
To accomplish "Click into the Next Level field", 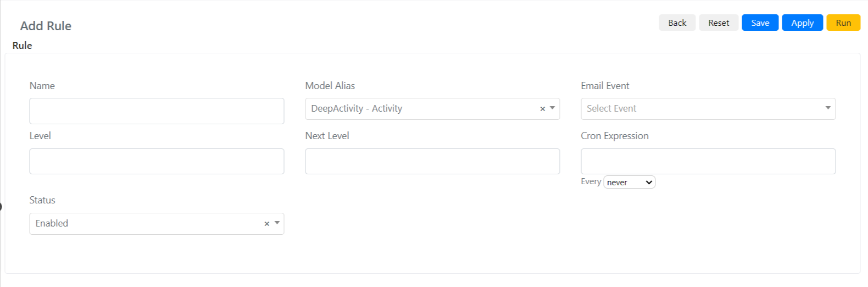I will [432, 161].
